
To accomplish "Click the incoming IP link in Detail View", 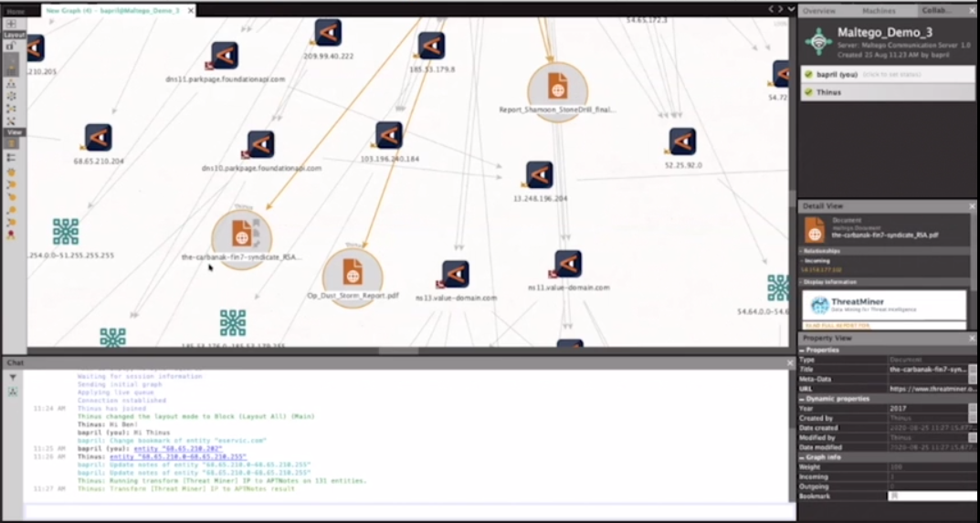I will [821, 270].
